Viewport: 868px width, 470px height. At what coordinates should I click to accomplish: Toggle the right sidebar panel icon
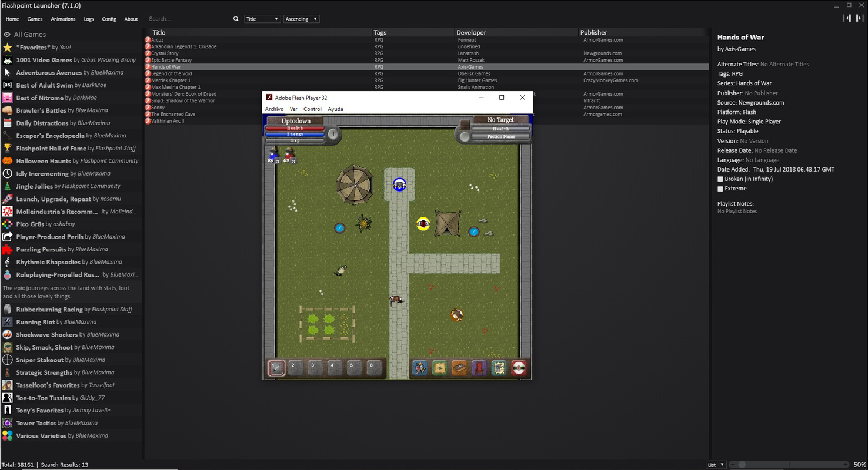click(x=860, y=18)
